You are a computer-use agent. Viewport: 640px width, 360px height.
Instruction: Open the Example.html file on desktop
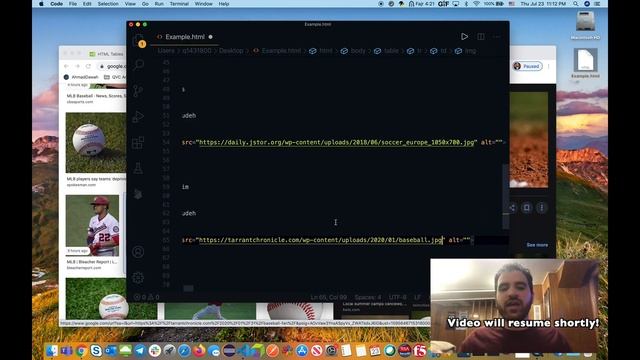(x=585, y=63)
